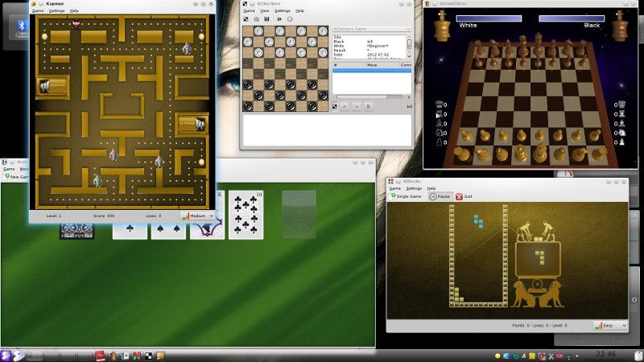Click the redo move button in KCheckers
The width and height of the screenshot is (644, 362).
click(x=357, y=106)
